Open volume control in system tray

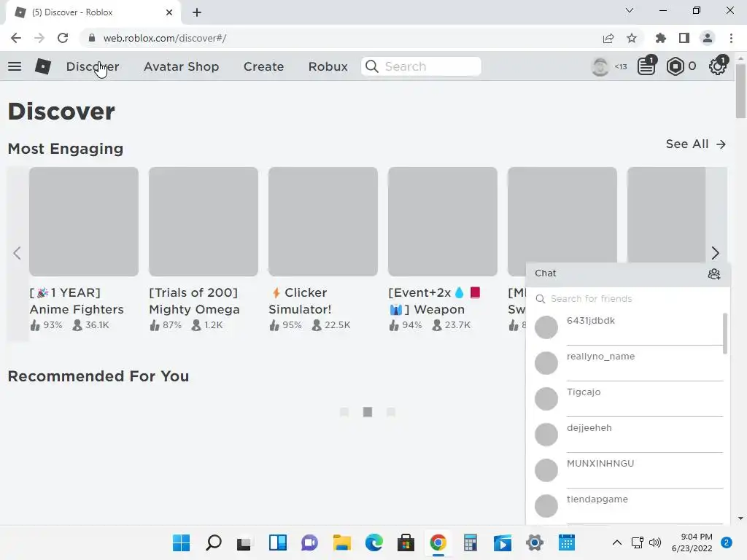[x=655, y=542]
